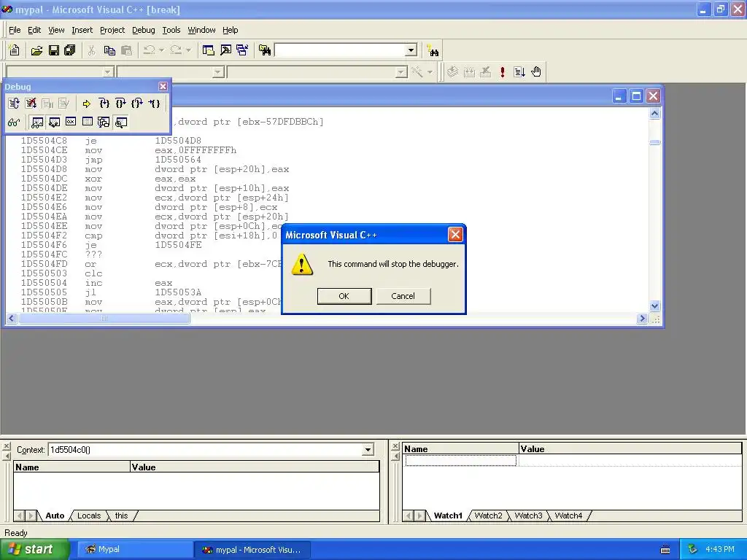Click the empty Name cell in Watch1
The image size is (747, 560).
tap(461, 460)
